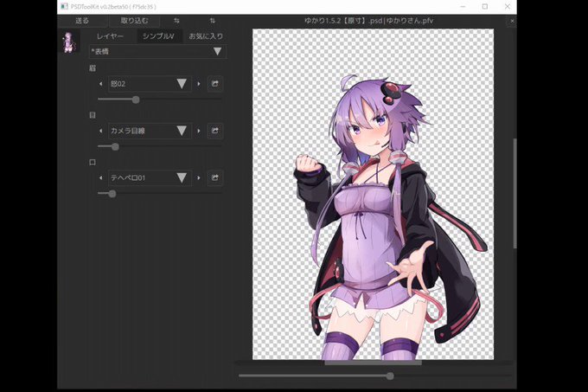Select next eyebrow option right arrow
The image size is (588, 392).
(x=199, y=84)
